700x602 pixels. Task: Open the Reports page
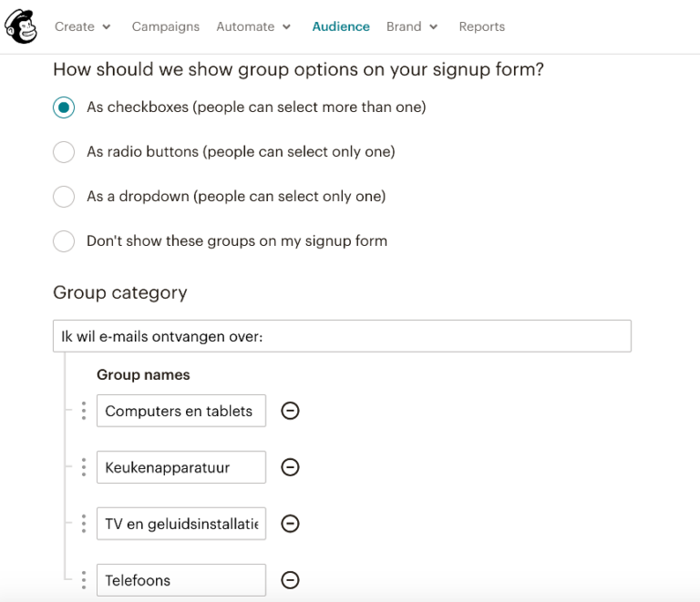pos(481,26)
